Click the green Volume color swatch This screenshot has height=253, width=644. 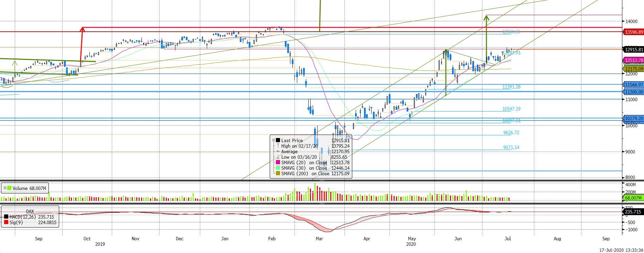pos(9,188)
